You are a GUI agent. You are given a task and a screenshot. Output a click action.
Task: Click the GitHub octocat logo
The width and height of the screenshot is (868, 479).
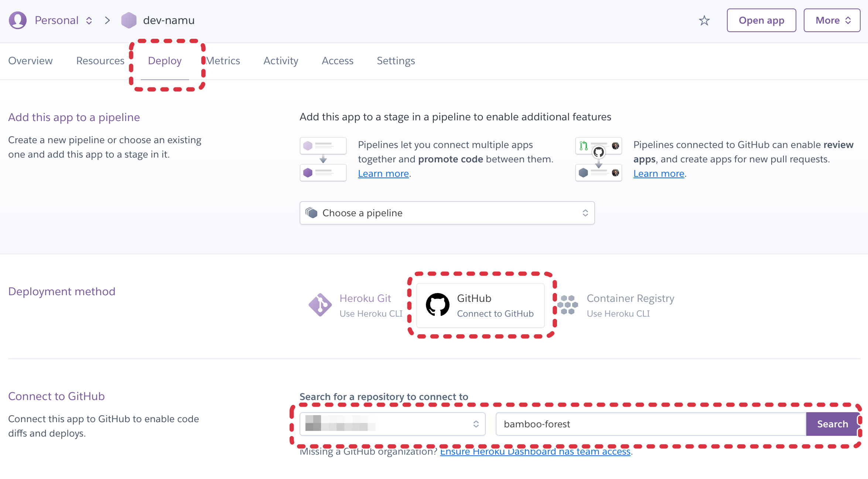click(438, 305)
